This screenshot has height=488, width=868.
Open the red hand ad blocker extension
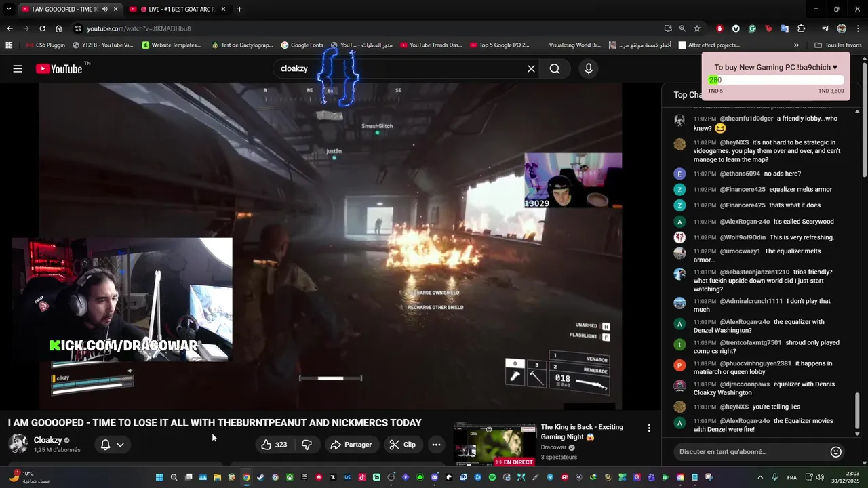(719, 28)
